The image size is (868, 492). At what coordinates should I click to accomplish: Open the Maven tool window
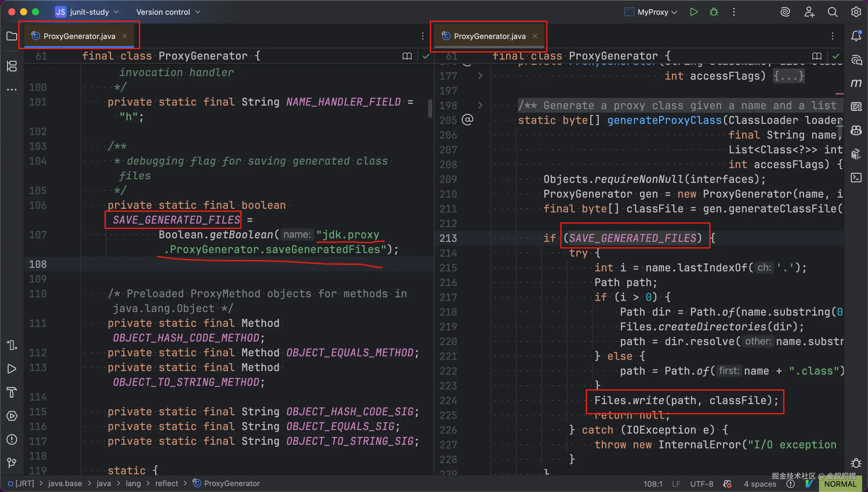tap(856, 83)
